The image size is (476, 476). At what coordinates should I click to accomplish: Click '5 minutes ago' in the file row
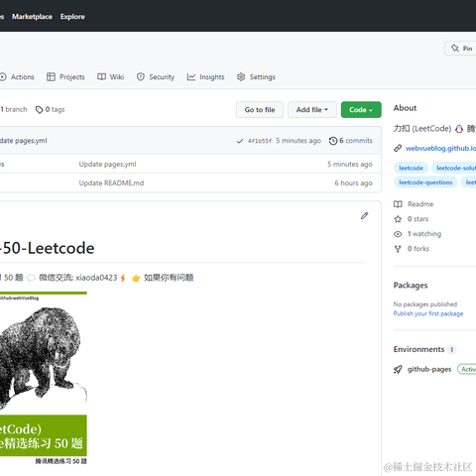coord(350,165)
